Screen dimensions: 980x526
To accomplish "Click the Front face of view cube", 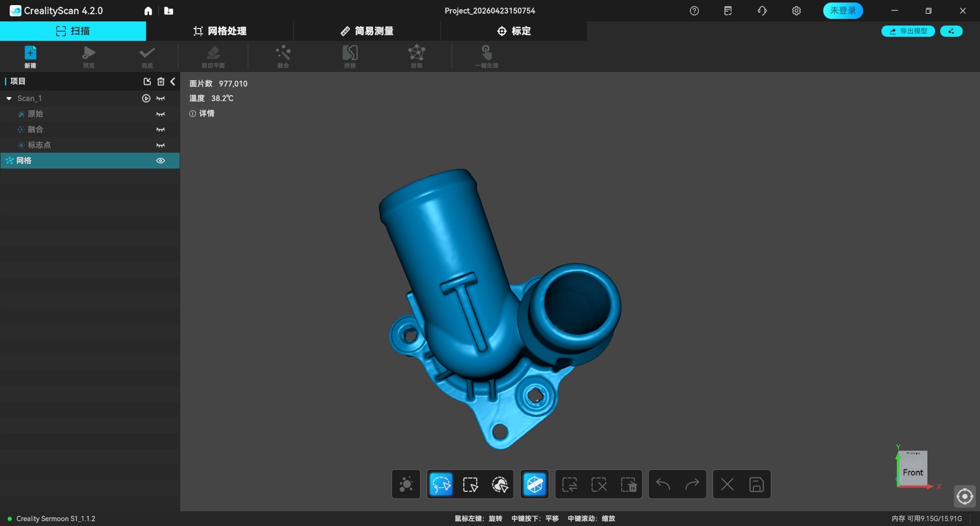I will [913, 472].
